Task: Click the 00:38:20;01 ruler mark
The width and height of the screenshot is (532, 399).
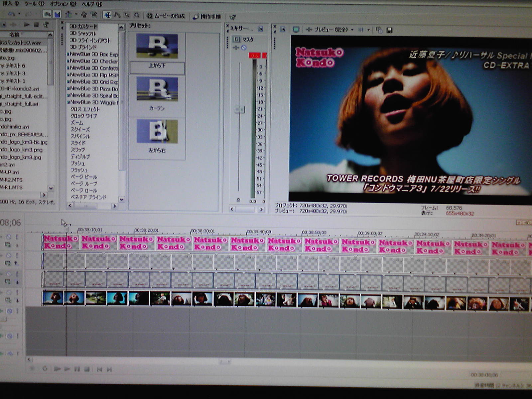Action: [x=147, y=230]
